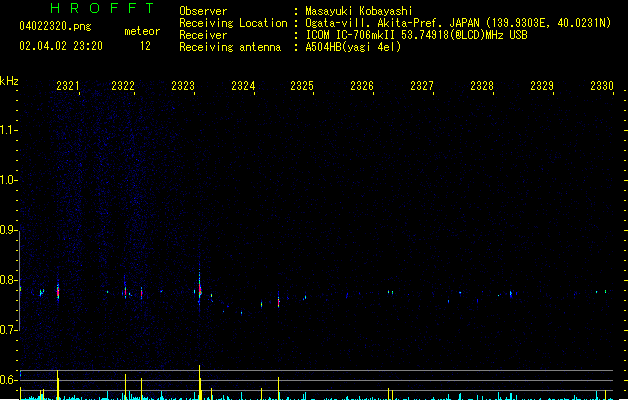Click the 2329 time axis marker
This screenshot has height=400, width=629.
[x=542, y=85]
